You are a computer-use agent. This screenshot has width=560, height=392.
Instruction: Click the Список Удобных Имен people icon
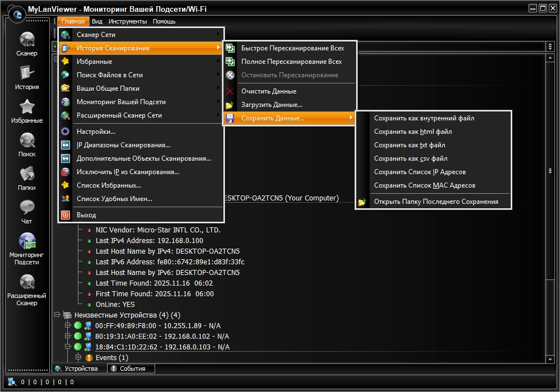66,199
